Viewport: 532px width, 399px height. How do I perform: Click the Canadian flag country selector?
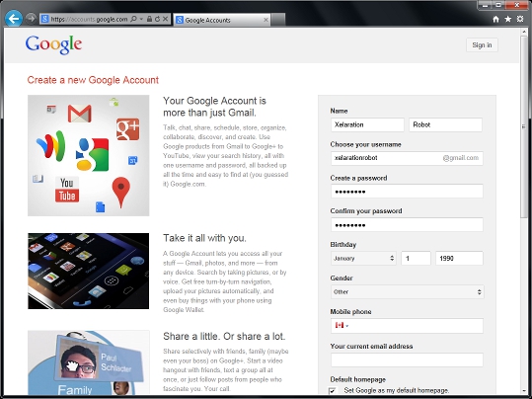tap(342, 325)
